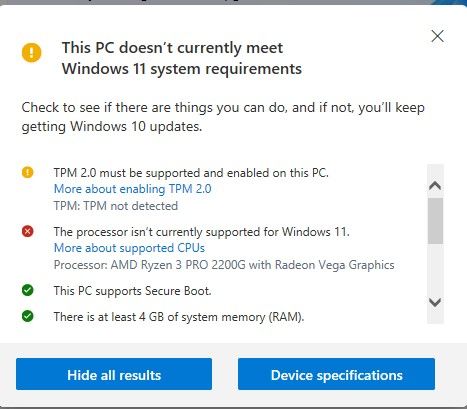Click the dialog heading about Windows 11 requirements
467x409 pixels.
[x=182, y=58]
